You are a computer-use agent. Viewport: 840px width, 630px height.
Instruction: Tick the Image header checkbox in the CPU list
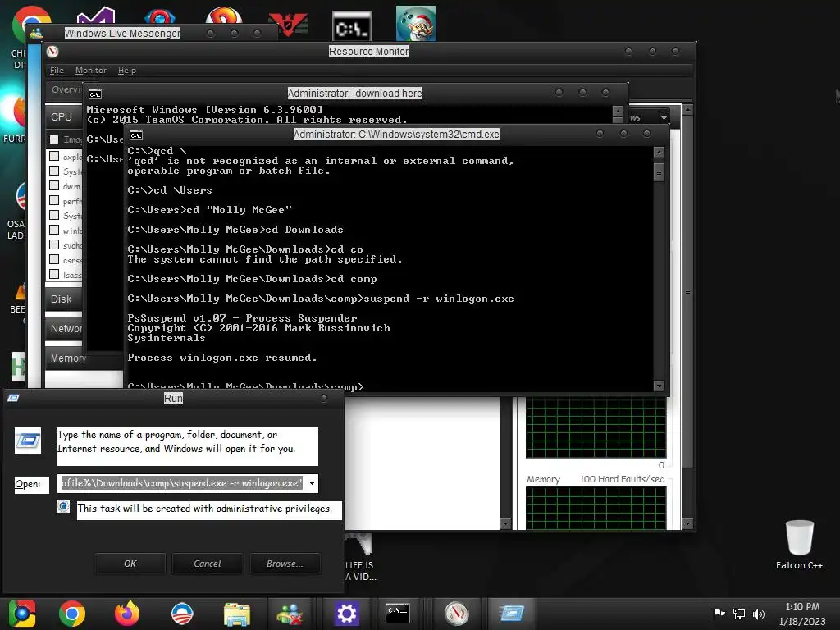click(x=54, y=139)
